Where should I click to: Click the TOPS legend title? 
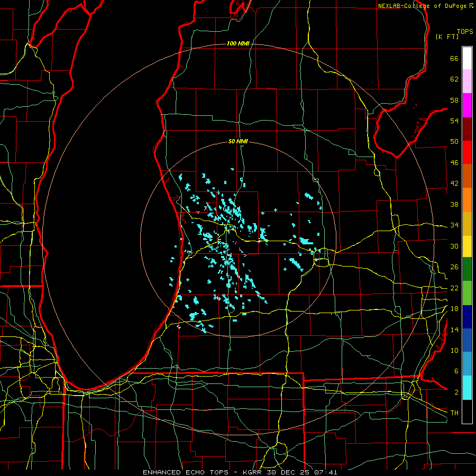465,32
